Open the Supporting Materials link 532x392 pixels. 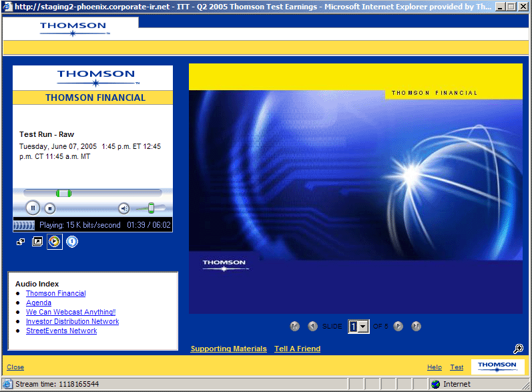point(228,349)
